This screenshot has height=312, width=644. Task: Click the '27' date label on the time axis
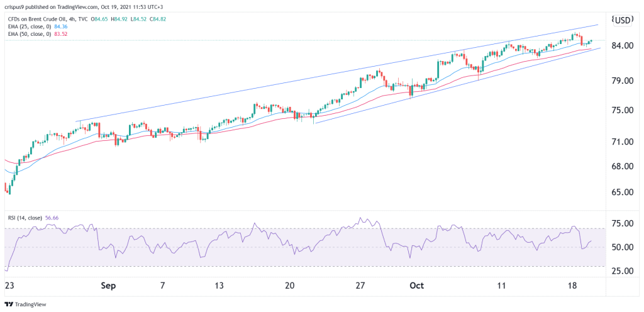tap(360, 286)
